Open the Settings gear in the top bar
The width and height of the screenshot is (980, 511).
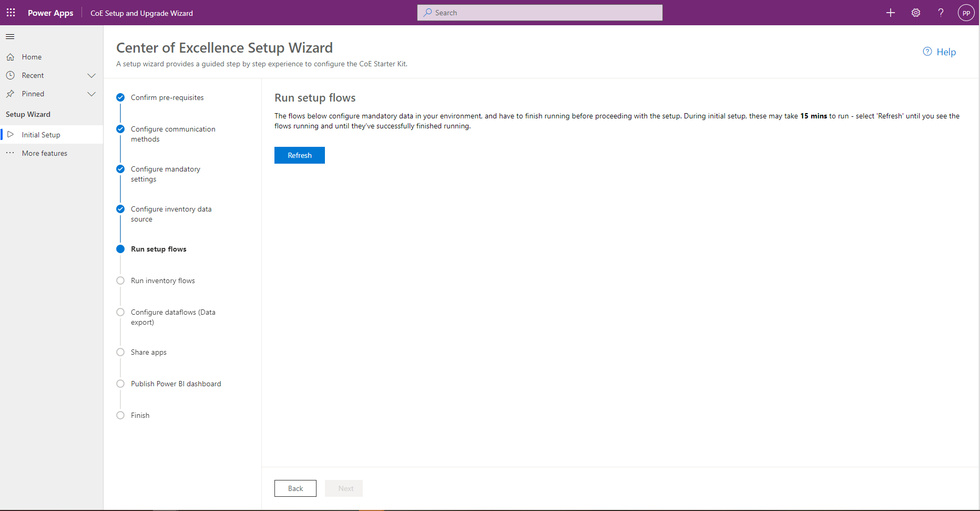pyautogui.click(x=915, y=13)
